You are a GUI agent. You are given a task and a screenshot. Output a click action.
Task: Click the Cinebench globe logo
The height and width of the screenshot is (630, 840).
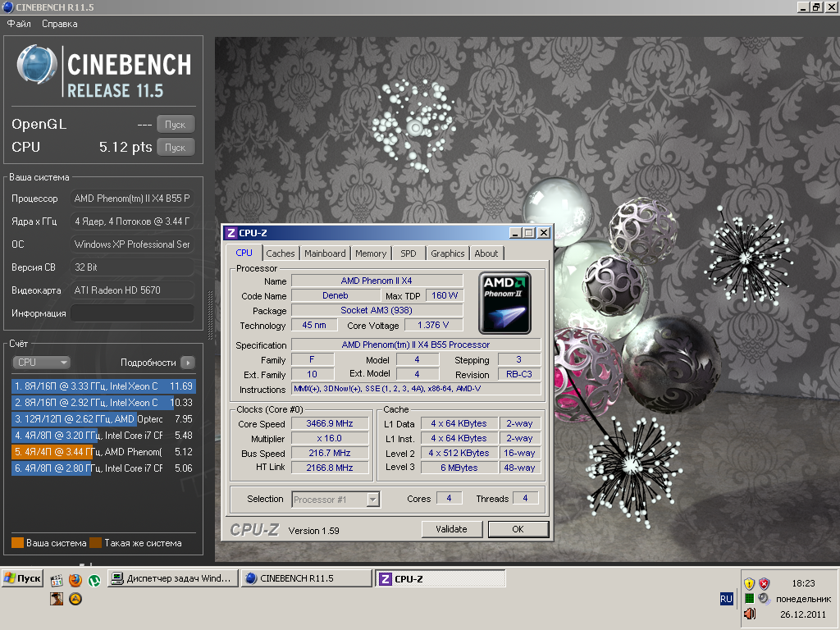click(36, 64)
